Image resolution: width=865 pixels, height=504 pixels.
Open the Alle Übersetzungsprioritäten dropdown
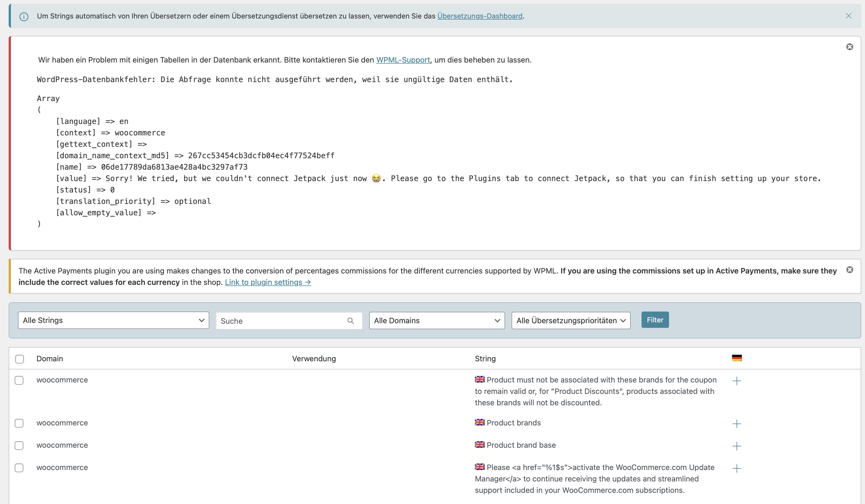click(571, 320)
